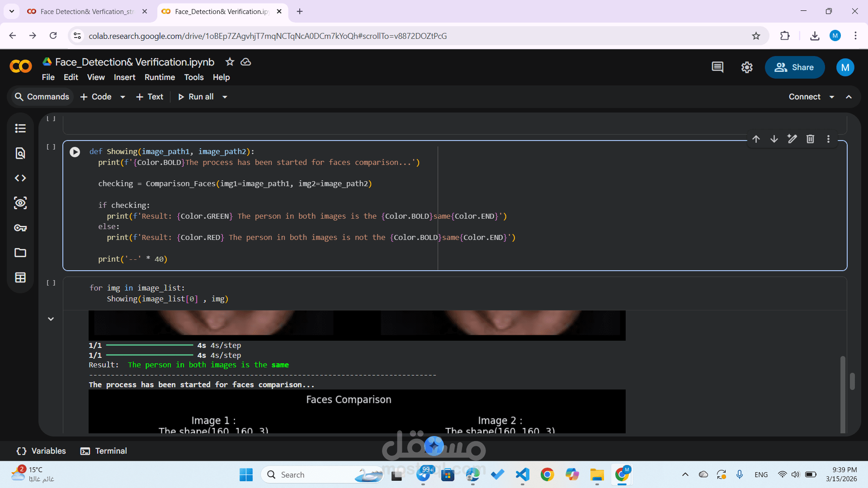Open the Insert menu

(x=124, y=77)
